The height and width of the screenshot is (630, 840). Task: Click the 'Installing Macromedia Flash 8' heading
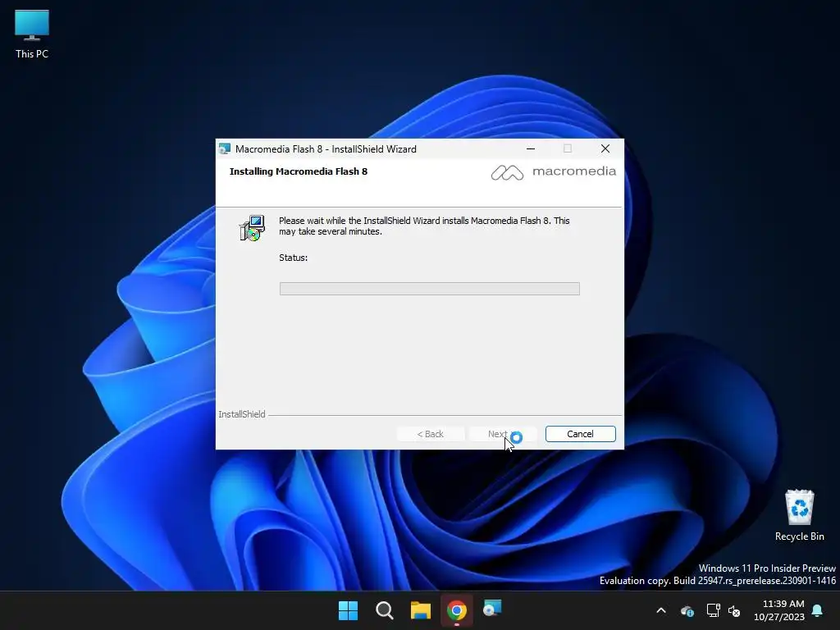click(299, 171)
